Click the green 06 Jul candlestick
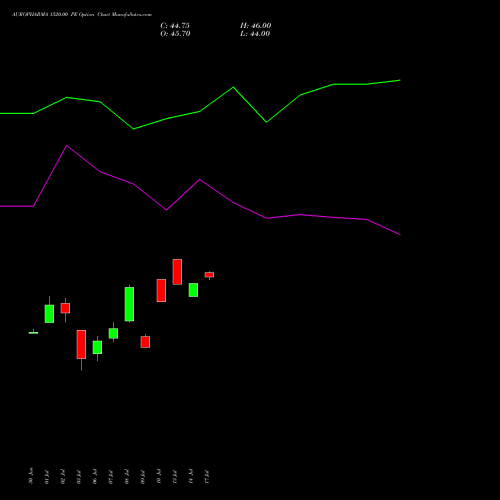 (x=97, y=347)
